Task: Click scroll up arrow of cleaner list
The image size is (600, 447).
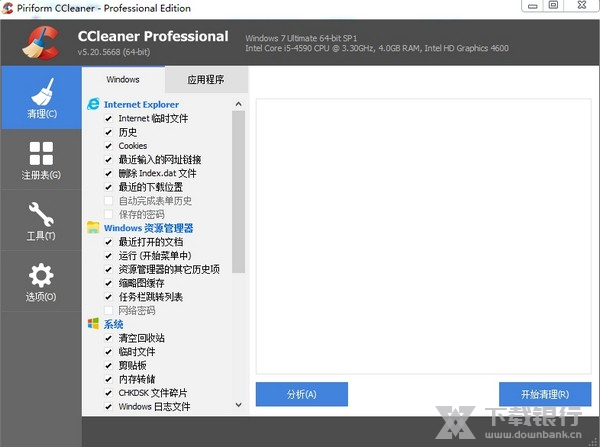Action: click(x=238, y=104)
